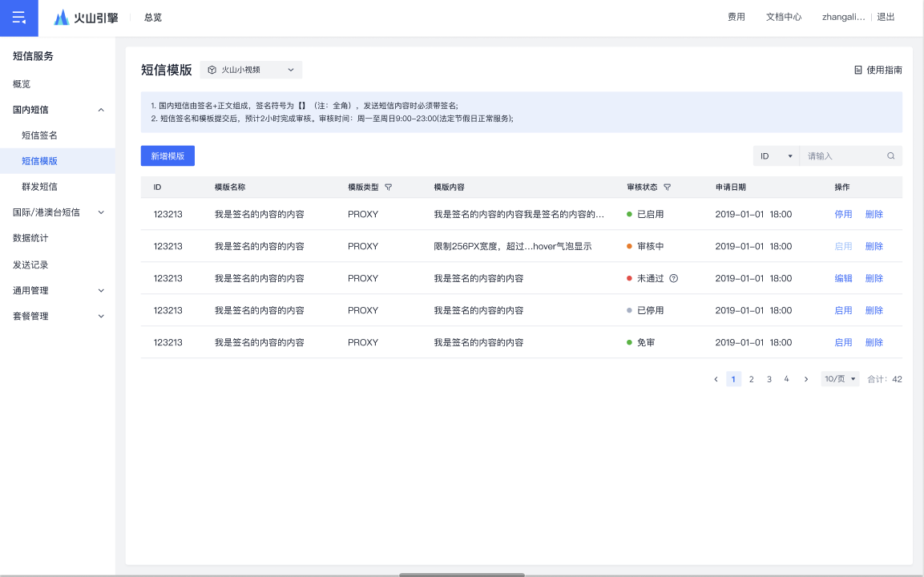Image resolution: width=924 pixels, height=577 pixels.
Task: Click the search magnifier icon
Action: 891,156
